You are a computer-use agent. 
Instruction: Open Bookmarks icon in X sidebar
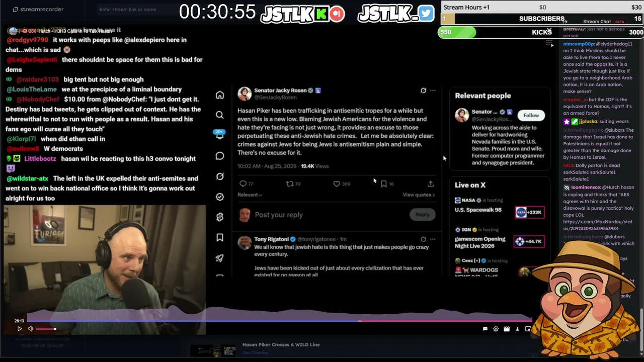click(220, 237)
